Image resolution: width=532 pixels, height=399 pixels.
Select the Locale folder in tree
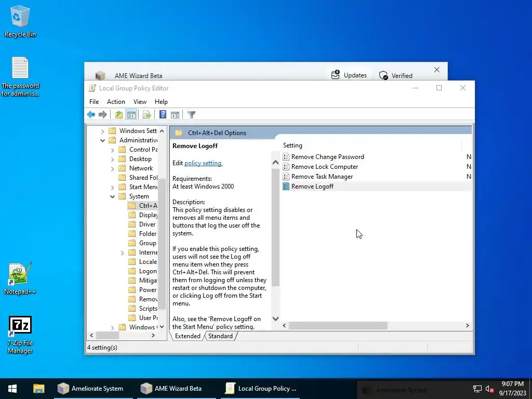pos(143,262)
